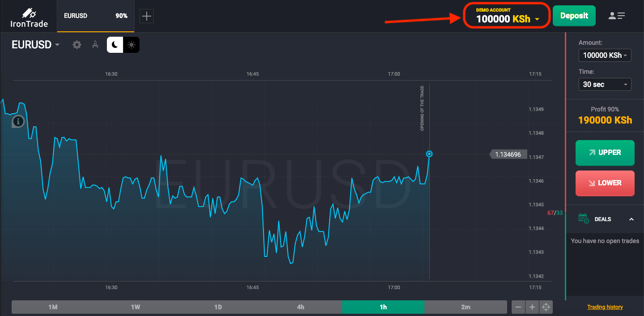The width and height of the screenshot is (644, 316).
Task: Zoom in the chart with plus
Action: coord(532,307)
